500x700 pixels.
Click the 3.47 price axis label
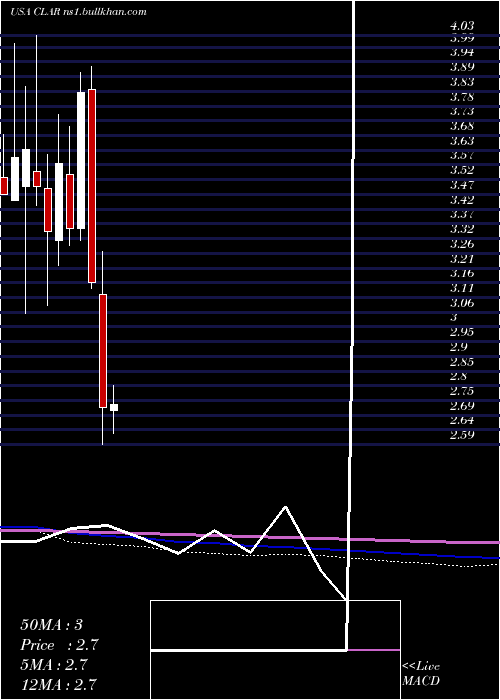click(462, 185)
